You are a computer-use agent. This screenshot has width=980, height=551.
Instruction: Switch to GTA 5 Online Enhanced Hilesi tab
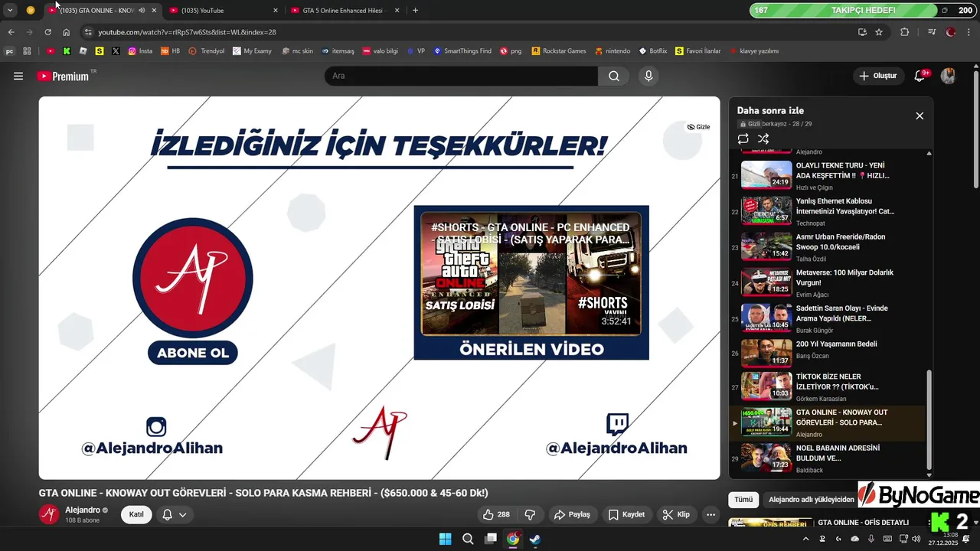click(x=345, y=10)
